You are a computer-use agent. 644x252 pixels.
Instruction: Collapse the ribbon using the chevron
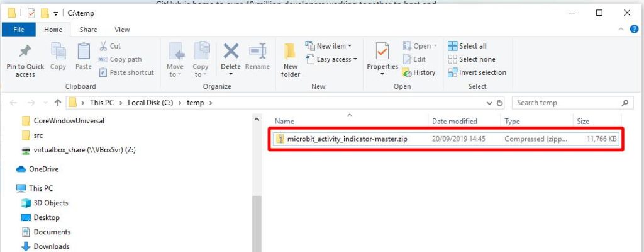[x=621, y=29]
